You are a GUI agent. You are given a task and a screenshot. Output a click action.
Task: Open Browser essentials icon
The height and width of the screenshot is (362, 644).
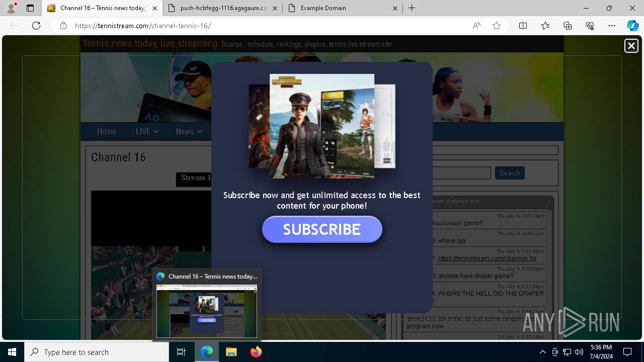[x=590, y=26]
